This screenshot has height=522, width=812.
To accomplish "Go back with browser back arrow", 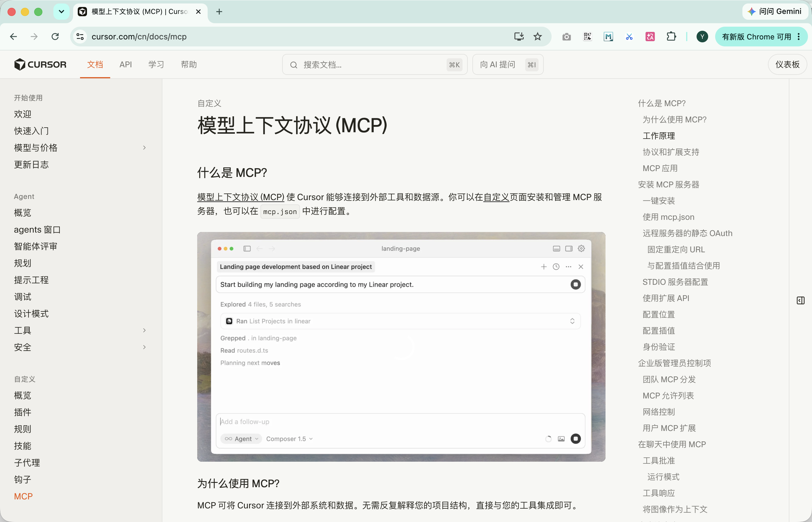I will (x=14, y=37).
